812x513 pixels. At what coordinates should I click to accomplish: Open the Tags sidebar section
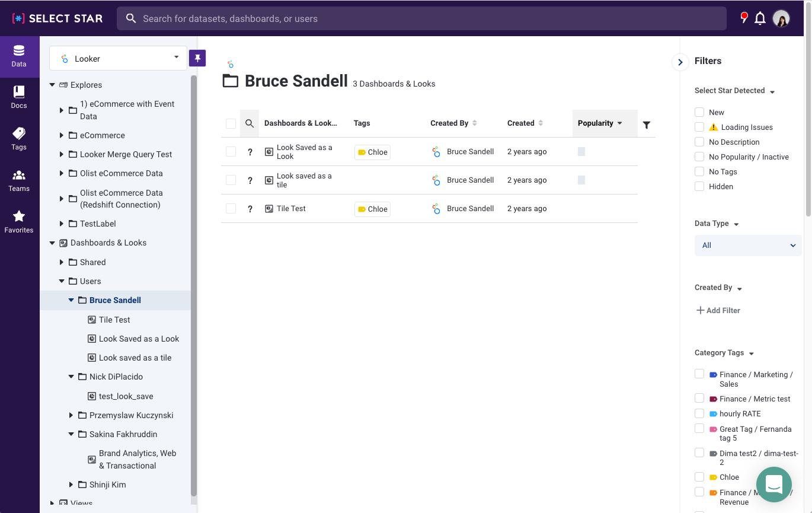pos(19,139)
